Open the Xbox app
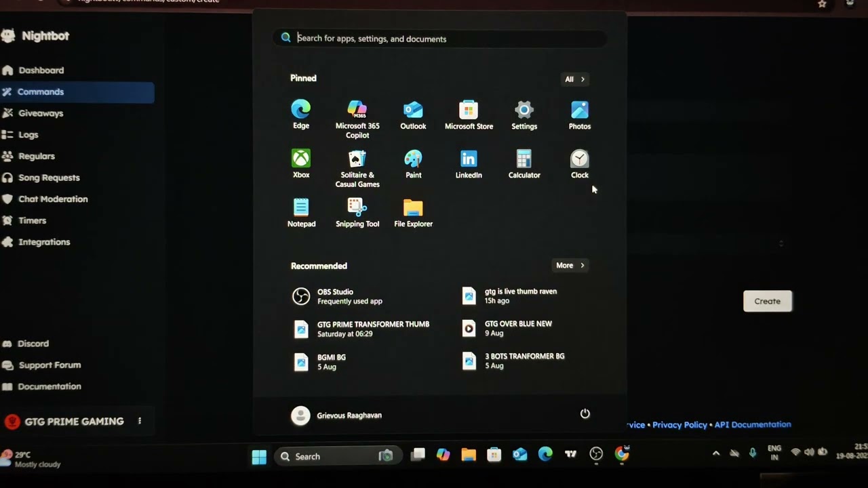 coord(301,163)
